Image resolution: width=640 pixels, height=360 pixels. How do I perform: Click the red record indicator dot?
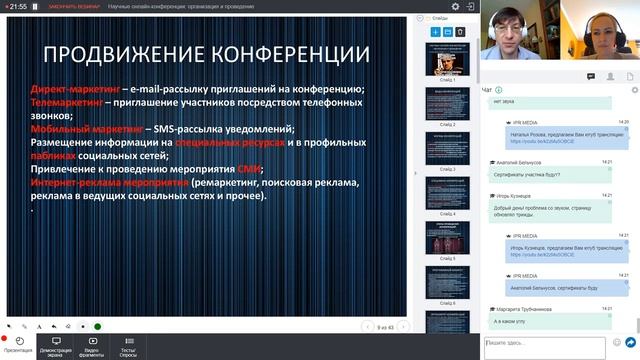click(4, 338)
